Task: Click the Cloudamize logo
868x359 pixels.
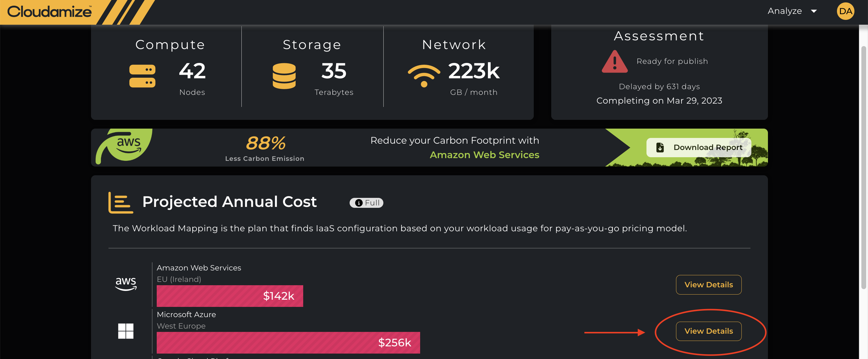Action: tap(49, 12)
